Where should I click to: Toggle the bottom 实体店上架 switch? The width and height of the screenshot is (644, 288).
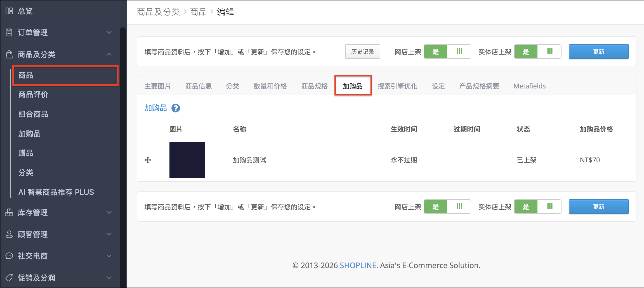(x=537, y=207)
